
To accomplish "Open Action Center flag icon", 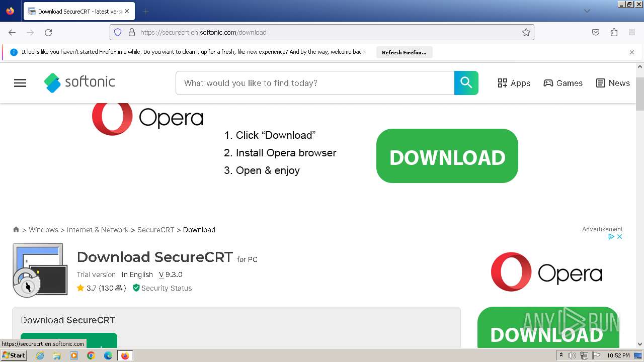I will (596, 355).
